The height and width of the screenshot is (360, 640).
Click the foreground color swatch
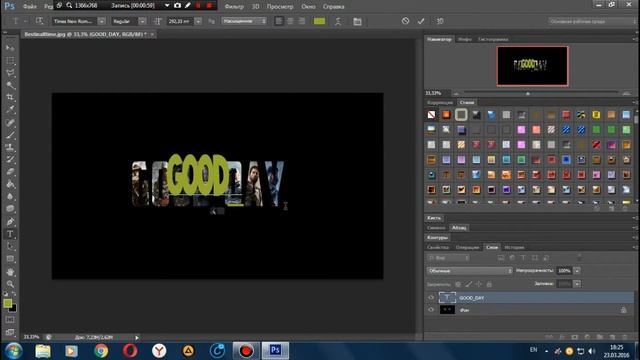[x=8, y=303]
